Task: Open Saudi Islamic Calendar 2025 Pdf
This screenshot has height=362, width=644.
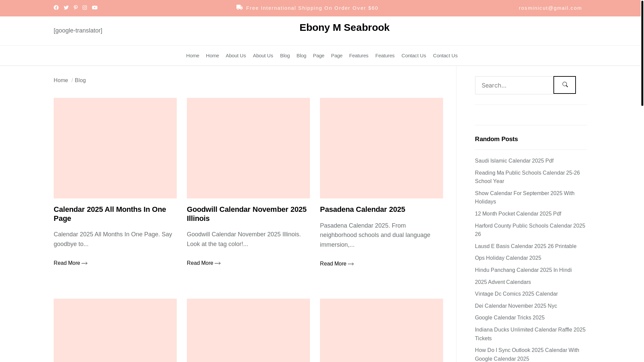Action: tap(514, 161)
